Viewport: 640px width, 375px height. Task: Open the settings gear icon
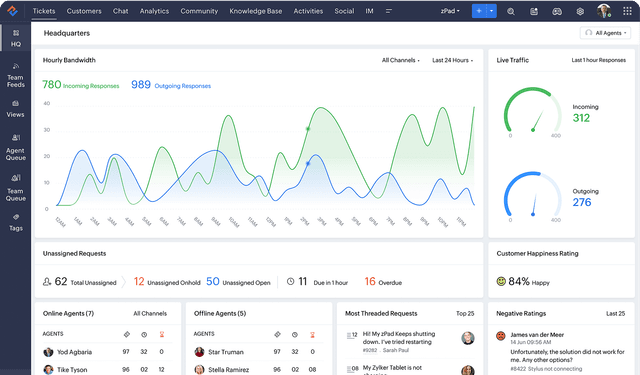580,11
